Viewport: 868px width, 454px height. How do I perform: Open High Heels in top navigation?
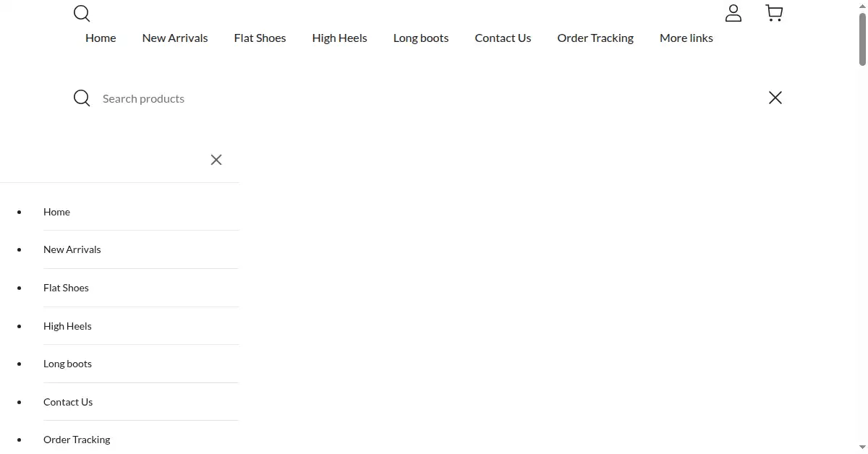point(340,38)
